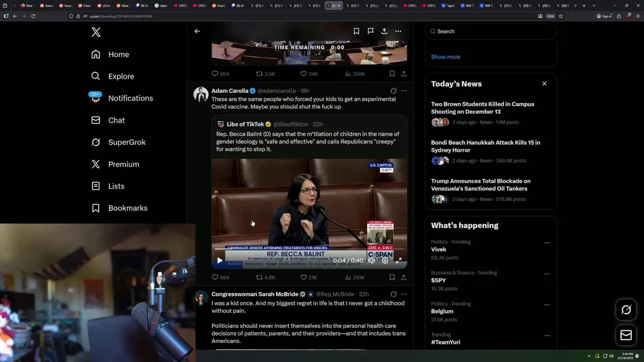Click Grok icon on Adam Carolla's post
Image resolution: width=644 pixels, height=362 pixels.
tap(393, 91)
